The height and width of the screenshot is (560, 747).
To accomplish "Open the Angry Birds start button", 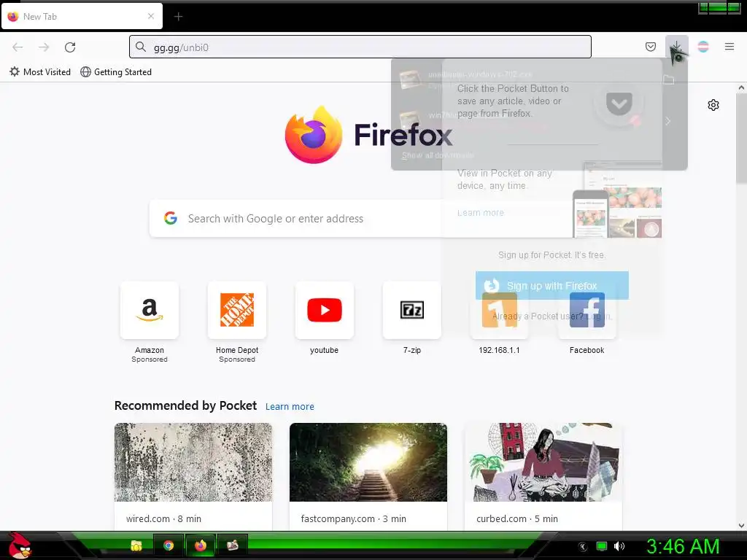I will point(18,545).
